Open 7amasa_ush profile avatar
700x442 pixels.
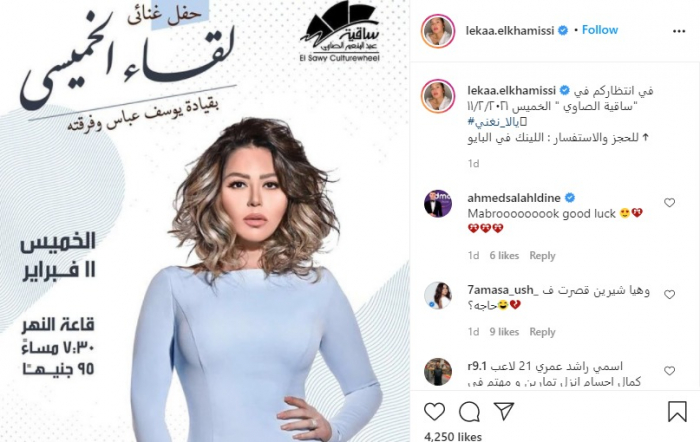(x=438, y=295)
